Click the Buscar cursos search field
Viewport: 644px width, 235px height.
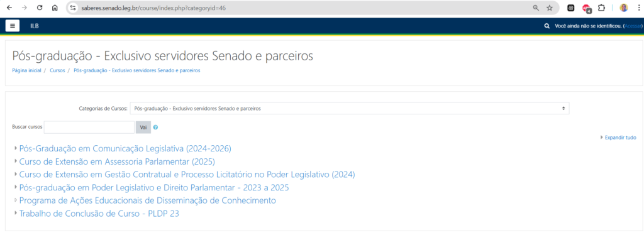point(89,127)
